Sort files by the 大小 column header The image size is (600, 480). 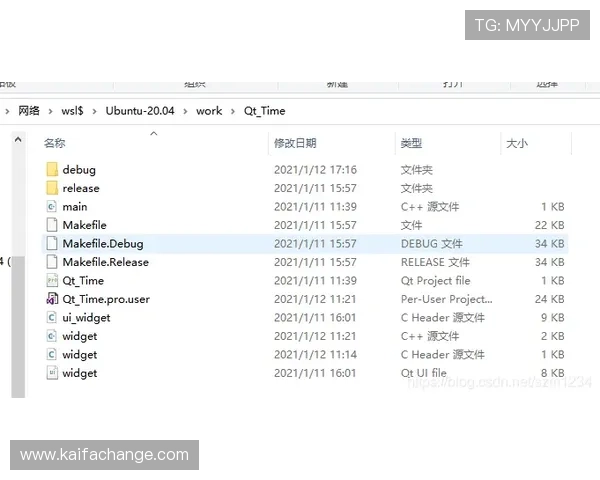tap(517, 144)
